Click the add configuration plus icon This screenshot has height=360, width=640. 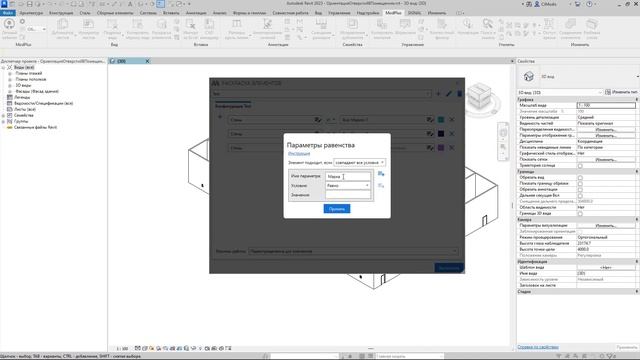coord(438,94)
